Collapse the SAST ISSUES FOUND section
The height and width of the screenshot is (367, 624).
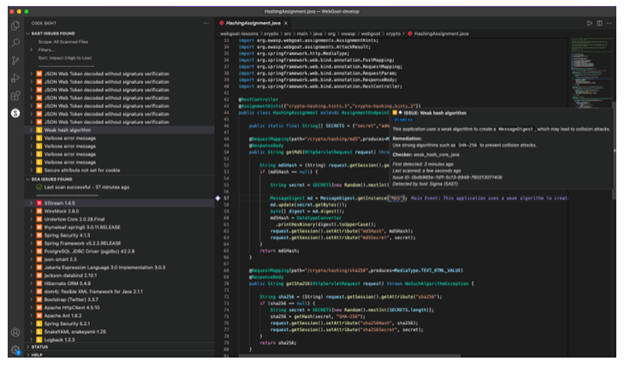click(x=119, y=33)
